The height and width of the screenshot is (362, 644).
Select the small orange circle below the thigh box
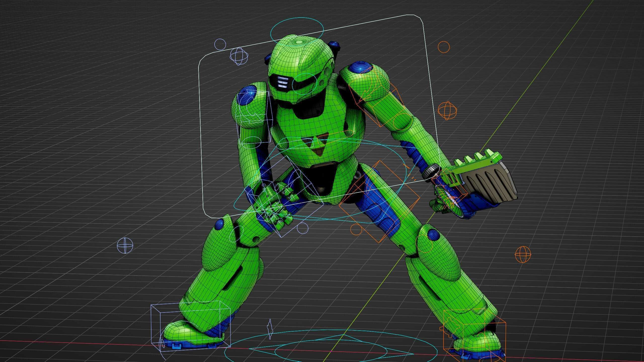tap(356, 229)
